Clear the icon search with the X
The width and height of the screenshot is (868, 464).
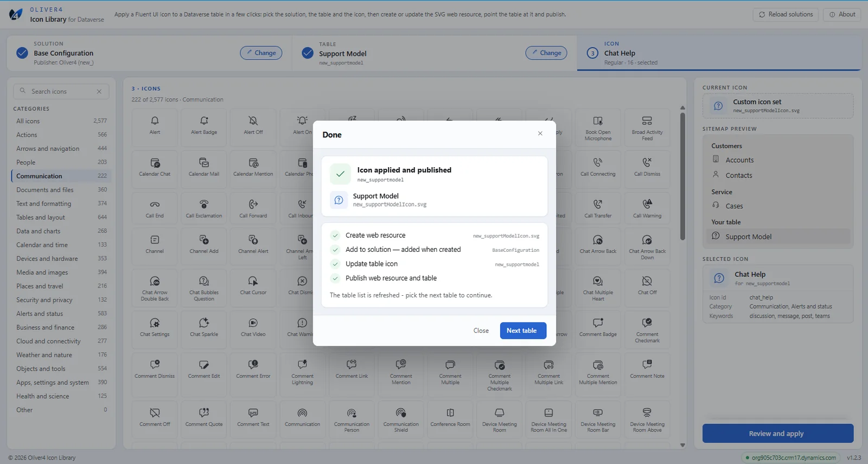[x=99, y=91]
